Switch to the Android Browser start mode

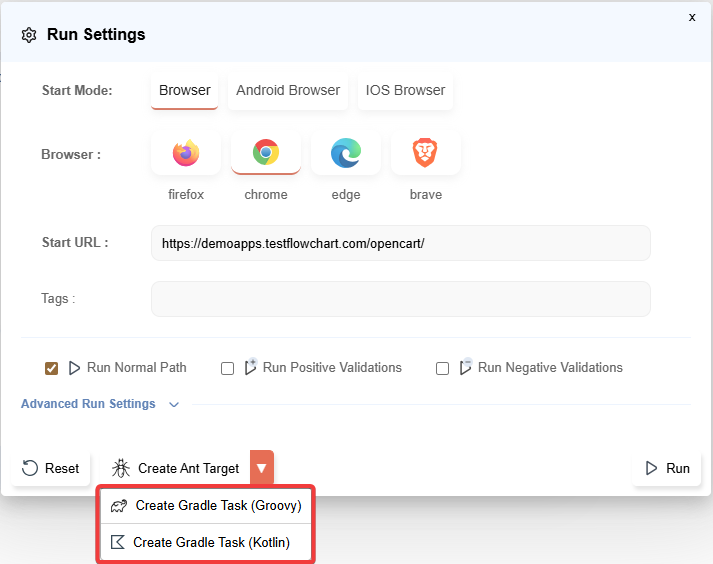(288, 90)
